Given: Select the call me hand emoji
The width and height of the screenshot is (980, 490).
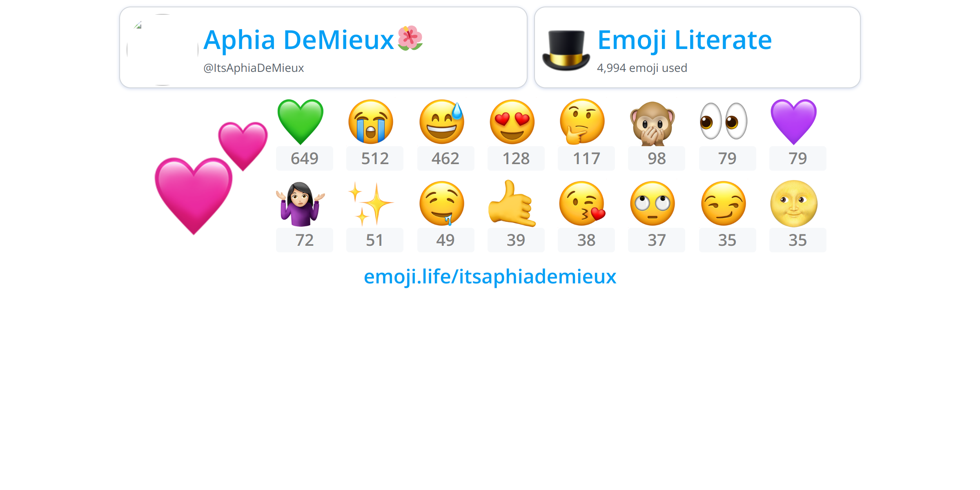Looking at the screenshot, I should click(x=512, y=203).
